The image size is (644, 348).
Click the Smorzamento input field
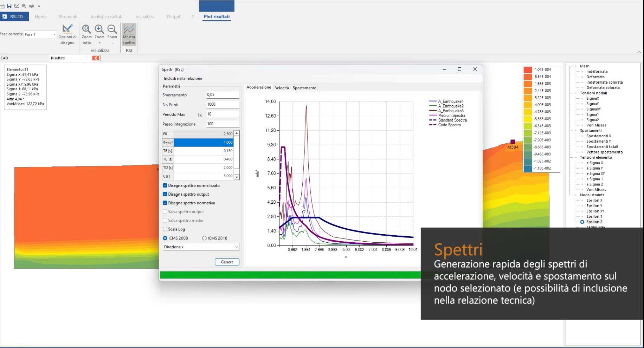point(223,95)
